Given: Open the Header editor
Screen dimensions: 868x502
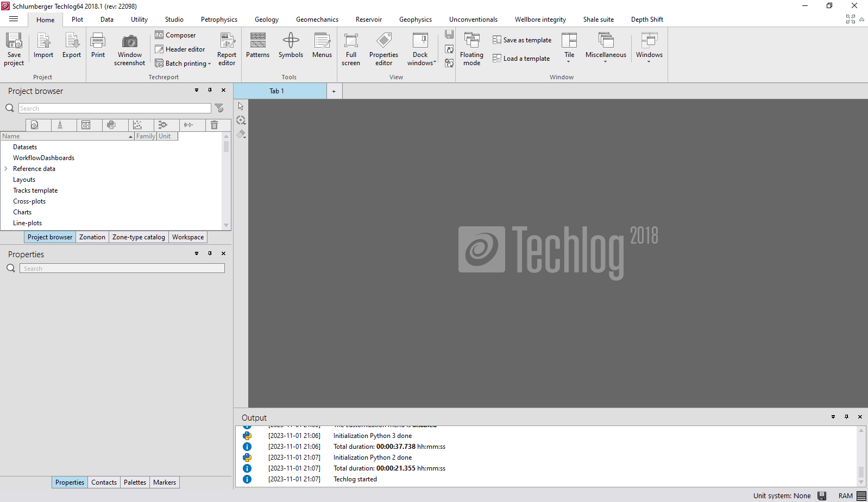Looking at the screenshot, I should click(x=180, y=49).
